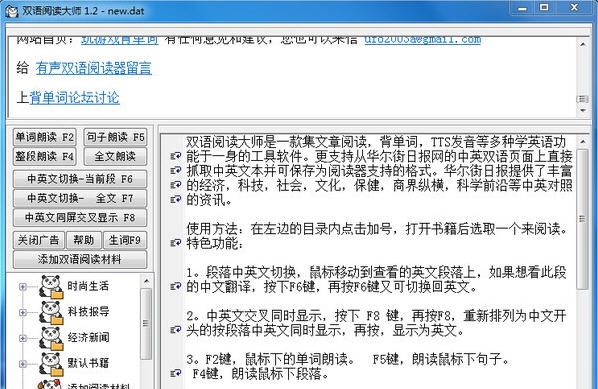Click the text line starting 2。中英文交叉同时显示

pos(376,316)
